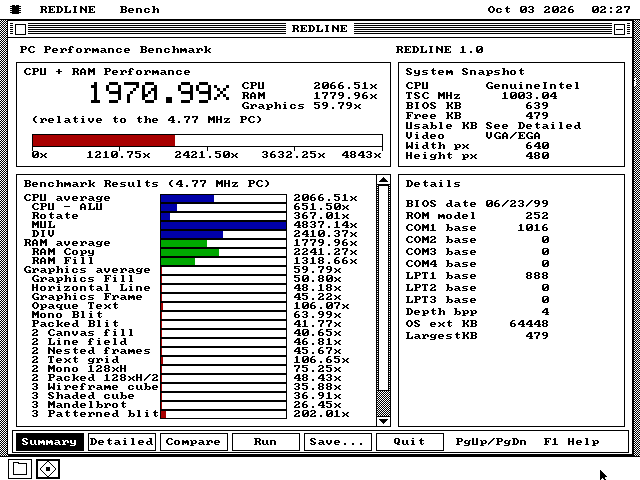
Task: Click the MUL blue result bar
Action: 223,225
